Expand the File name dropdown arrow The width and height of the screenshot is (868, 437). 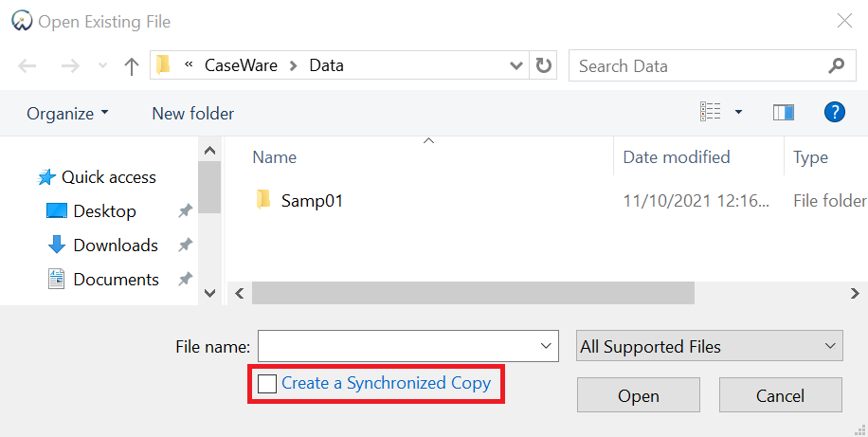(x=546, y=346)
